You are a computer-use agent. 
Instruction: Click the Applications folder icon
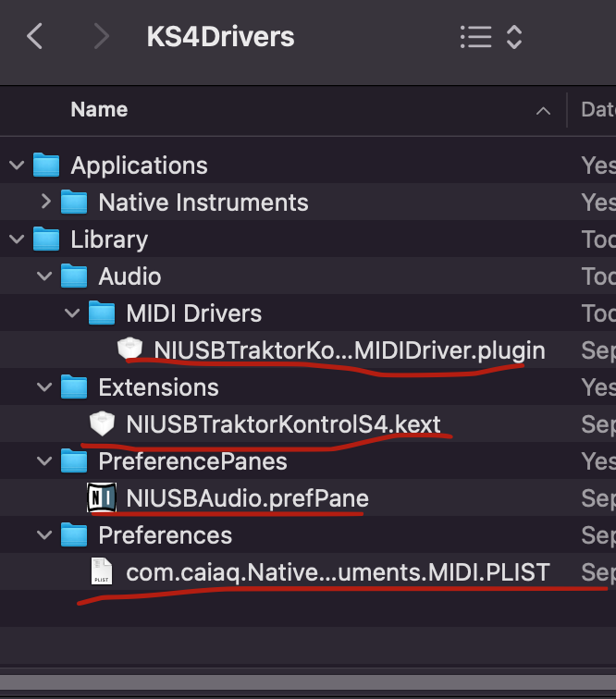click(x=46, y=166)
